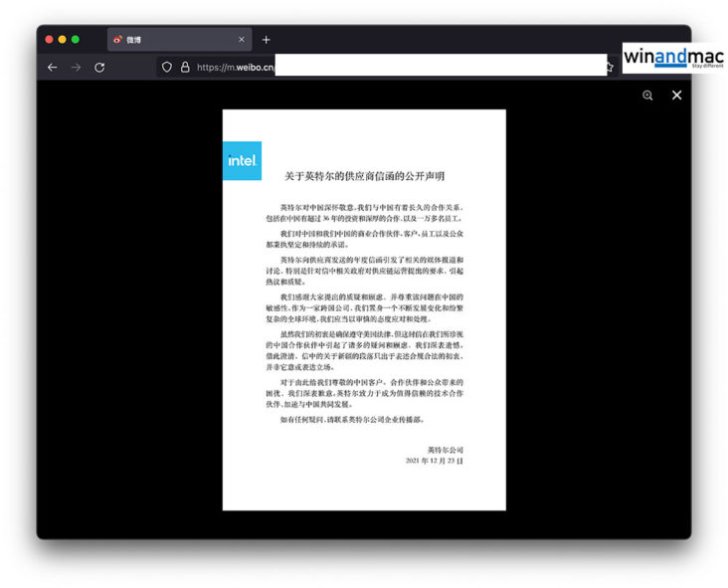Zoom the image with the magnifier icon
The image size is (728, 588).
[x=647, y=96]
